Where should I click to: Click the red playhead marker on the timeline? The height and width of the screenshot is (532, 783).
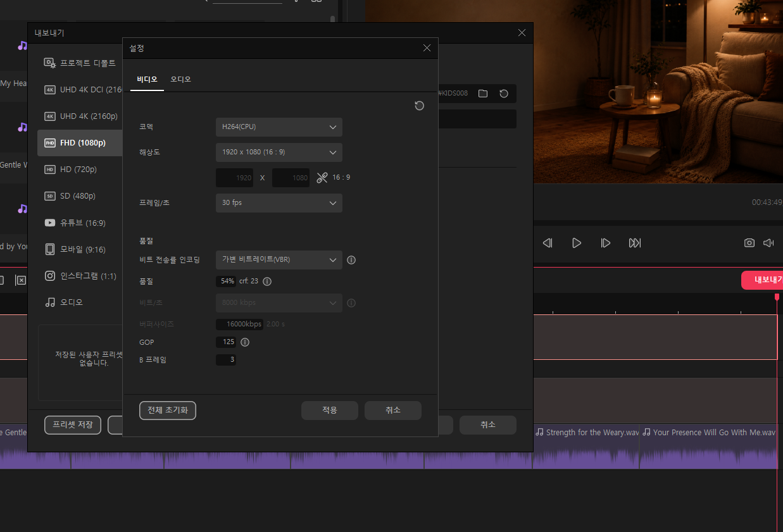pyautogui.click(x=777, y=297)
